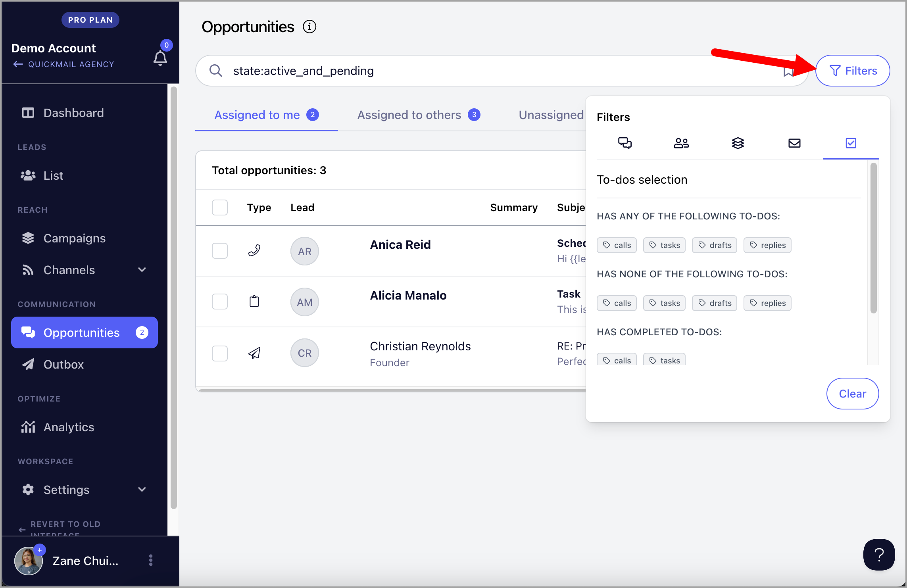Check the Alicia Manalo row checkbox
This screenshot has height=588, width=907.
tap(220, 302)
